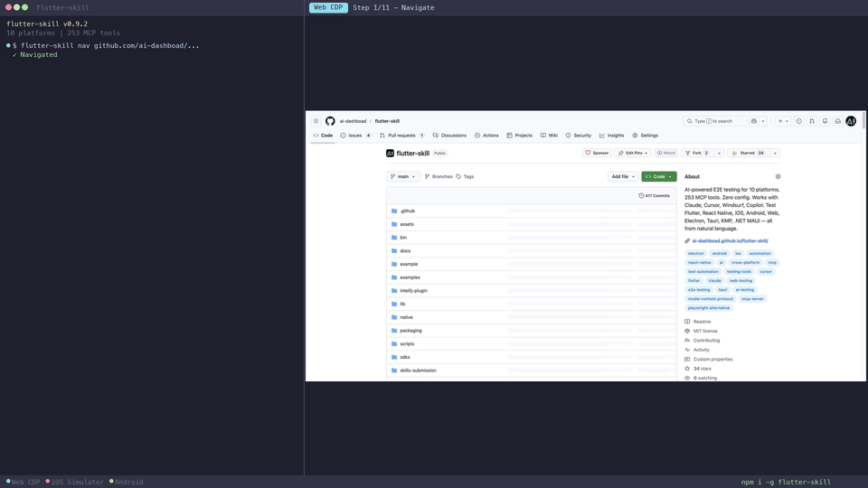
Task: Open the scripts folder
Action: [407, 343]
